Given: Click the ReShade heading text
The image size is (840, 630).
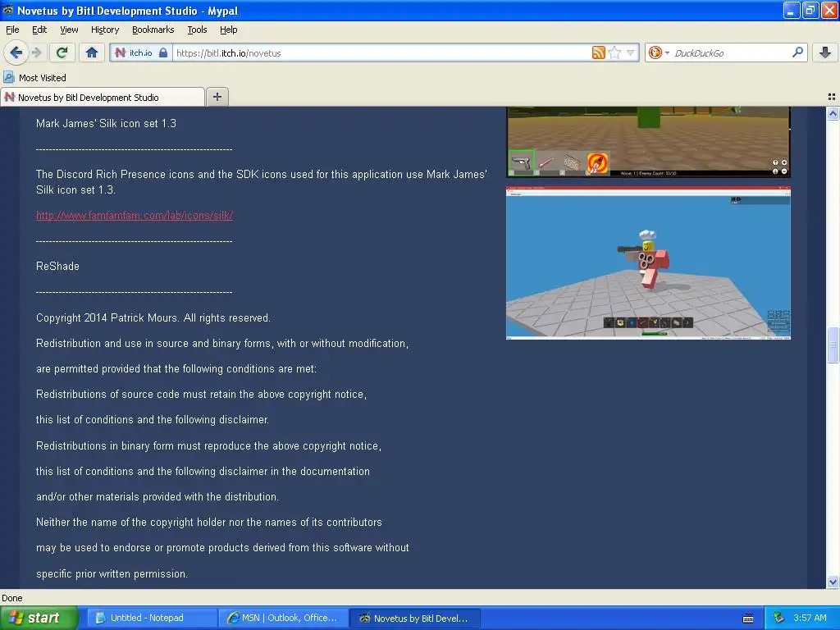Looking at the screenshot, I should [57, 267].
